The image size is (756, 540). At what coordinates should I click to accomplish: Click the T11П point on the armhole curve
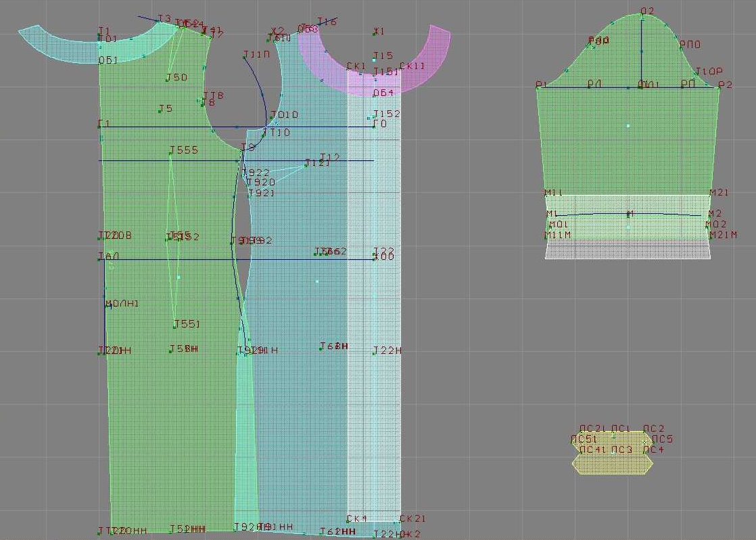(245, 58)
